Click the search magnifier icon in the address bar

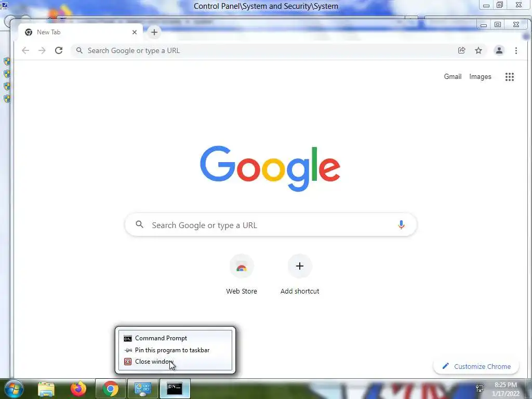79,50
